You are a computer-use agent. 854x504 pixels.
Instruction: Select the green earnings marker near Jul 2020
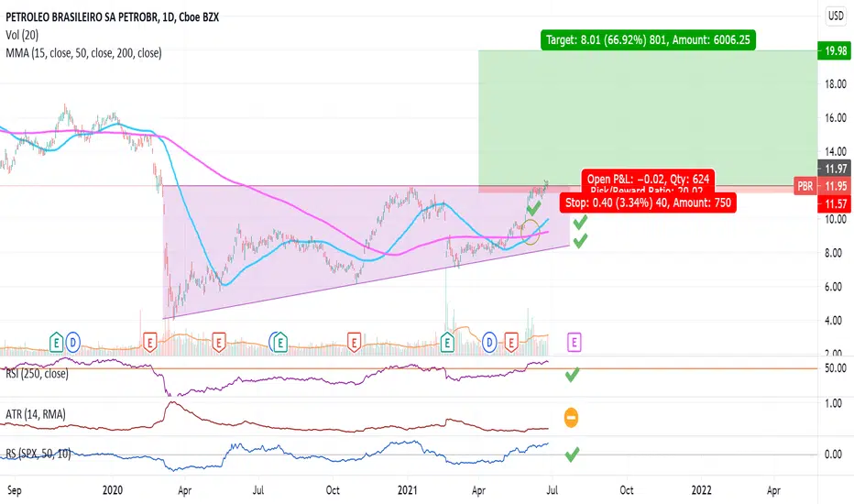pyautogui.click(x=280, y=342)
